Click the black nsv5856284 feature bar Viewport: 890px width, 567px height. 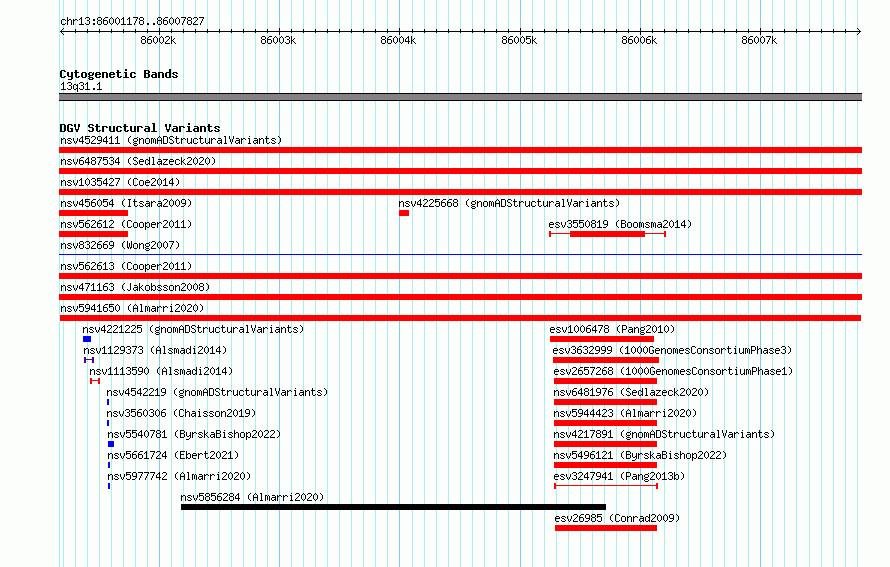[x=393, y=507]
